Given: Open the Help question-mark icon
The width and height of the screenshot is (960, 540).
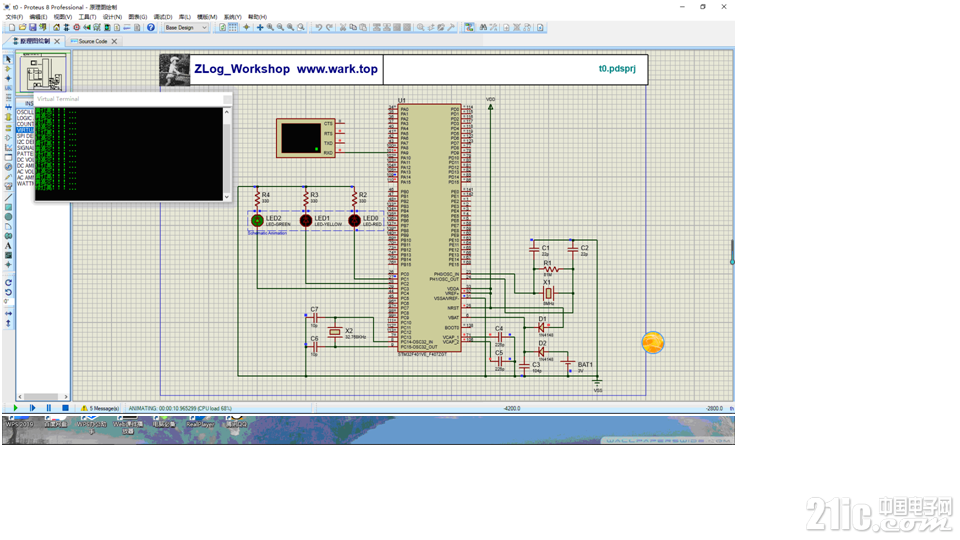Looking at the screenshot, I should pos(151,28).
